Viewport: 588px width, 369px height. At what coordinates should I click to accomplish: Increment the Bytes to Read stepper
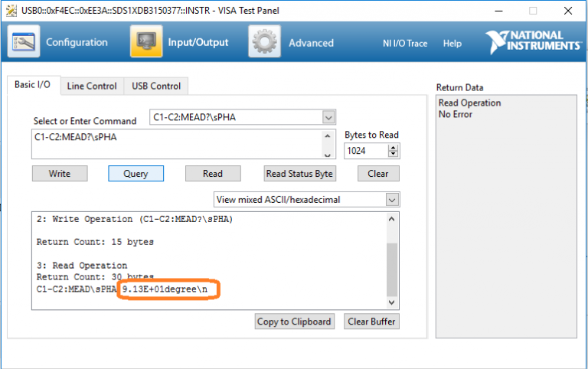coord(394,148)
